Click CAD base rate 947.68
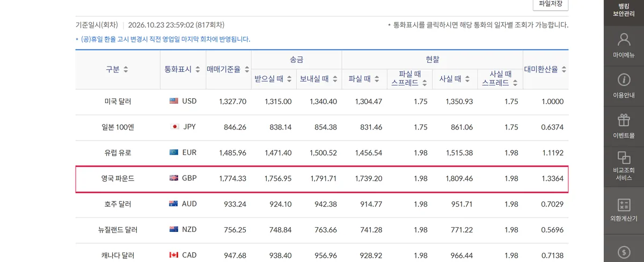644x262 pixels. pos(235,256)
